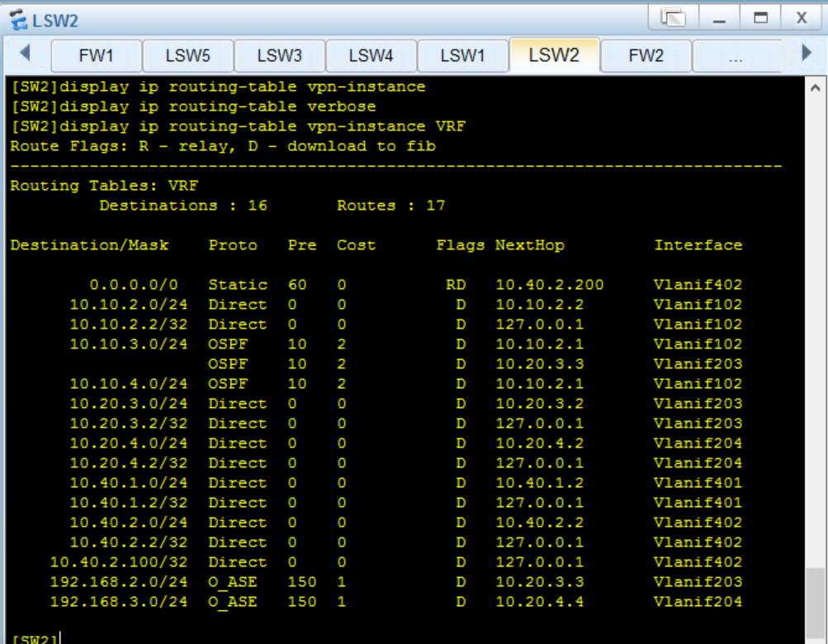Click the vertical scrollbar thumb
Image resolution: width=828 pixels, height=644 pixels.
point(816,605)
